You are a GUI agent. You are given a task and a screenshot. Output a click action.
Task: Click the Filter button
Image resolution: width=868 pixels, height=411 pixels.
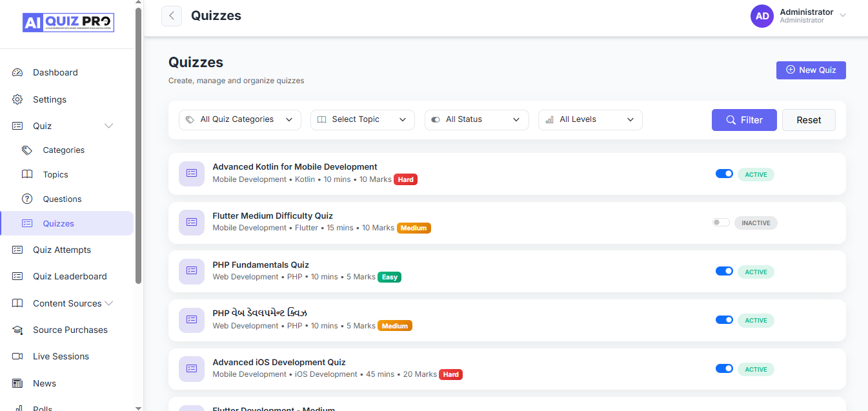pyautogui.click(x=744, y=120)
